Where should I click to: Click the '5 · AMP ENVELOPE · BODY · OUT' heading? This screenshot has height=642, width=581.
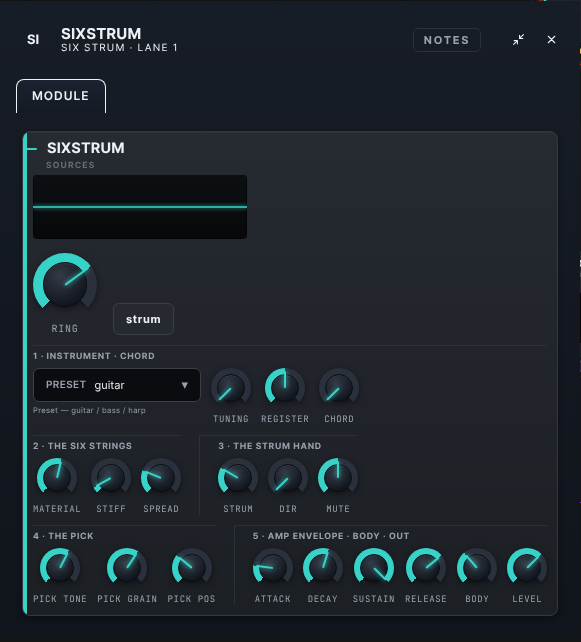(x=331, y=536)
